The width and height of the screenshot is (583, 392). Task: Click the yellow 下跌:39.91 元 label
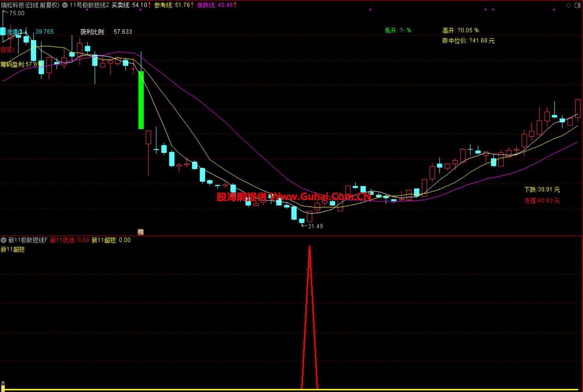[x=542, y=190]
